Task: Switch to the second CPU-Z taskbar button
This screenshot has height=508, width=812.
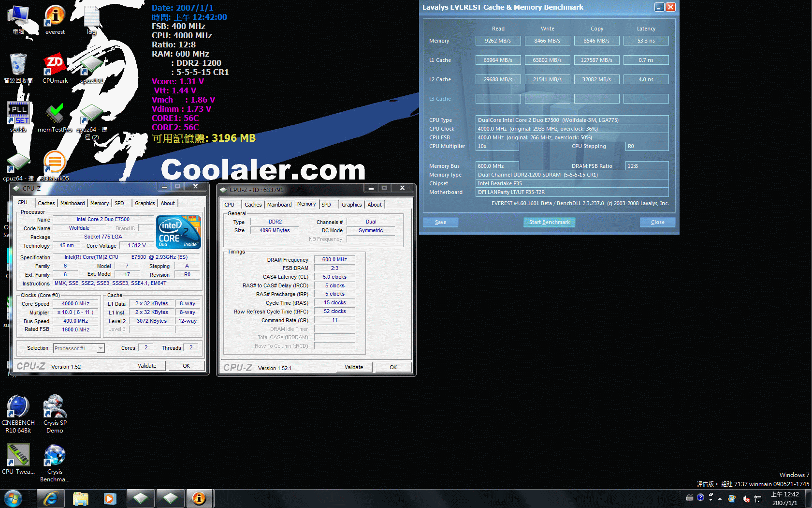Action: pos(171,498)
